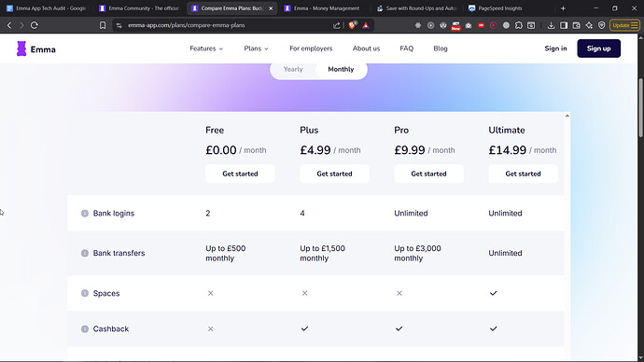Select Monthly billing option

[x=341, y=69]
